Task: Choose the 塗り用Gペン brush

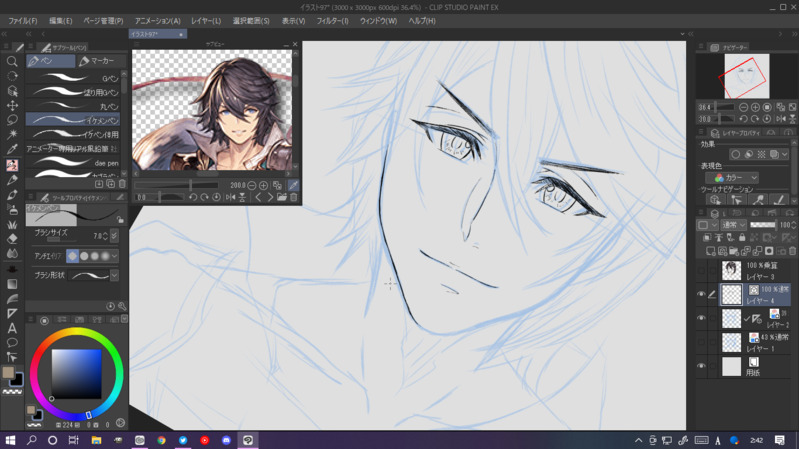Action: 73,92
